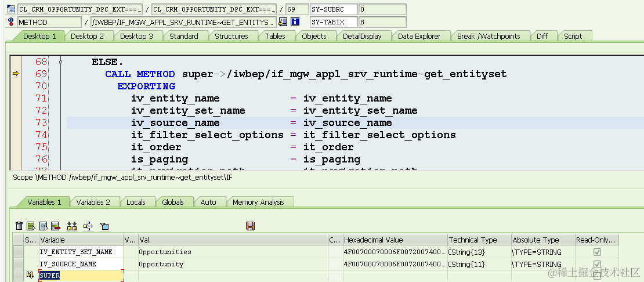Screen dimensions: 644x282
Task: Click the yellow squares with down arrows icon
Action: pos(73,226)
